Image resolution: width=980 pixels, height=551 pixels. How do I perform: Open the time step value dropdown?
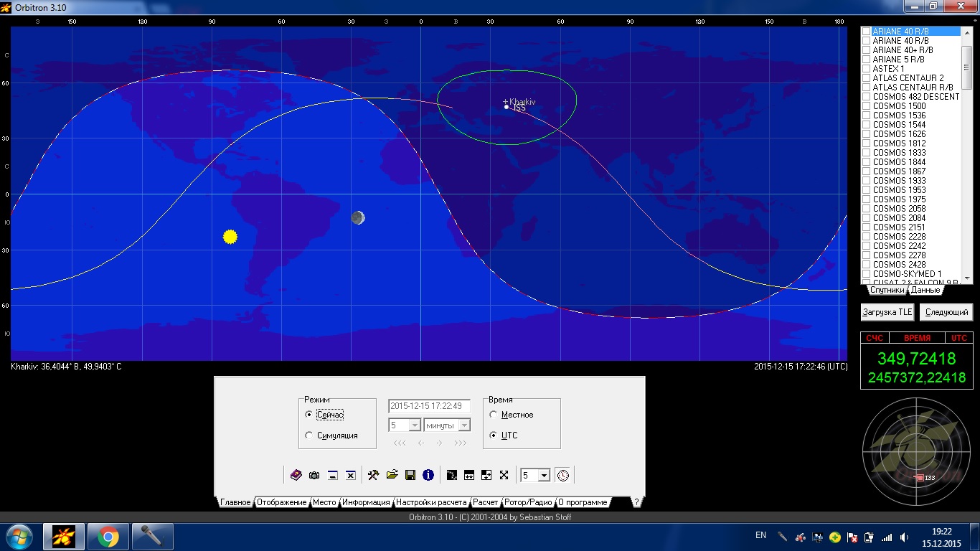414,425
